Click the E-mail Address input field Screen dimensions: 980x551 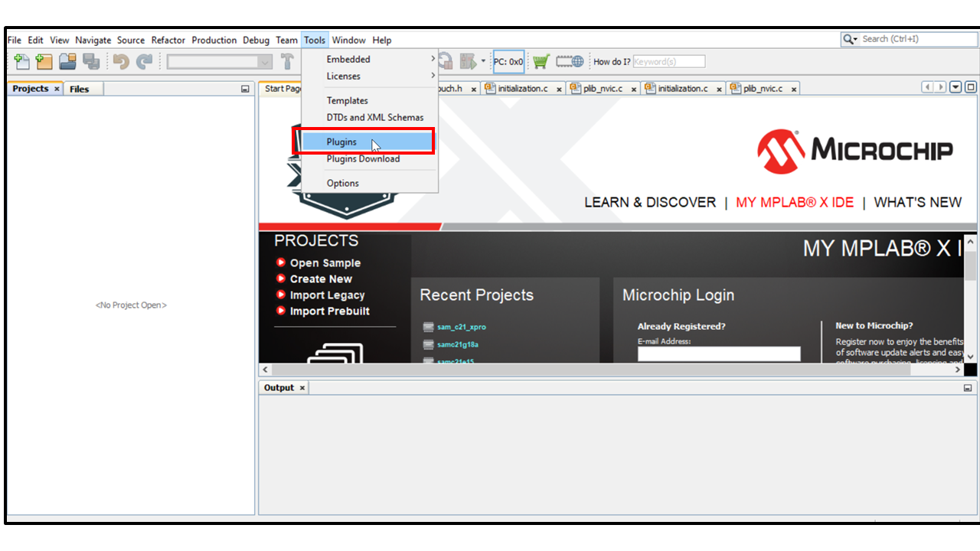(718, 354)
